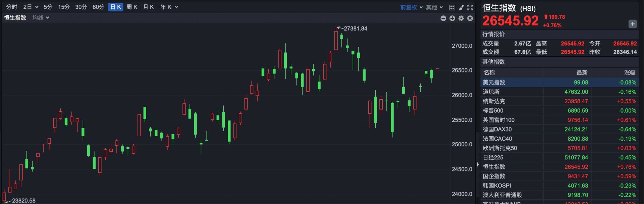Viewport: 644px width, 204px height.
Task: Close the chart panel with X icon
Action: tap(470, 18)
